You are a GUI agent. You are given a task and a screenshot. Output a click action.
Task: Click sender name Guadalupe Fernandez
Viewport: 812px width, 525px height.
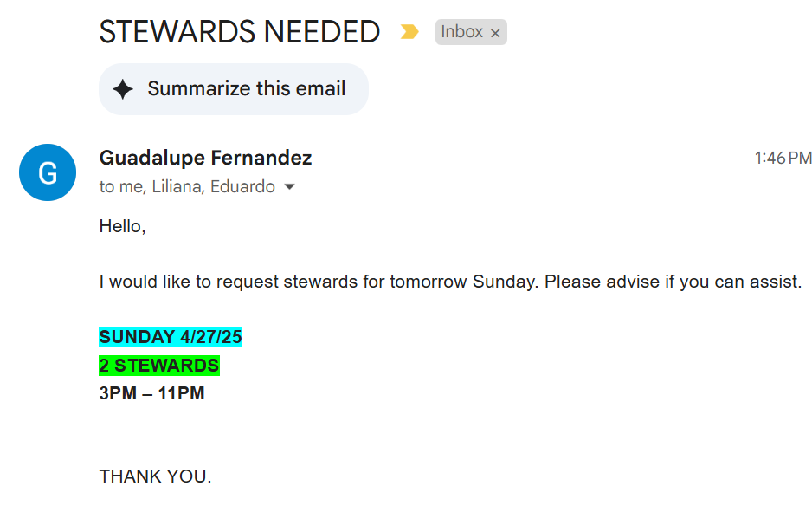(x=205, y=158)
